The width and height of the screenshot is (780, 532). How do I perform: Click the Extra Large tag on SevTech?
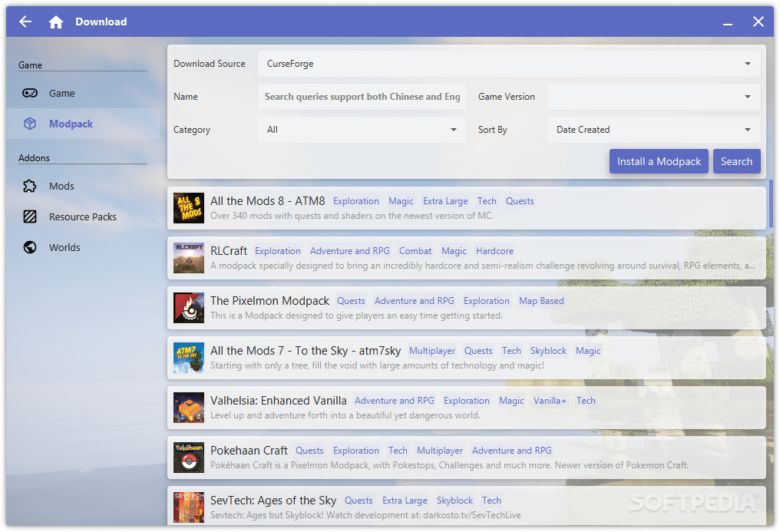(x=405, y=501)
